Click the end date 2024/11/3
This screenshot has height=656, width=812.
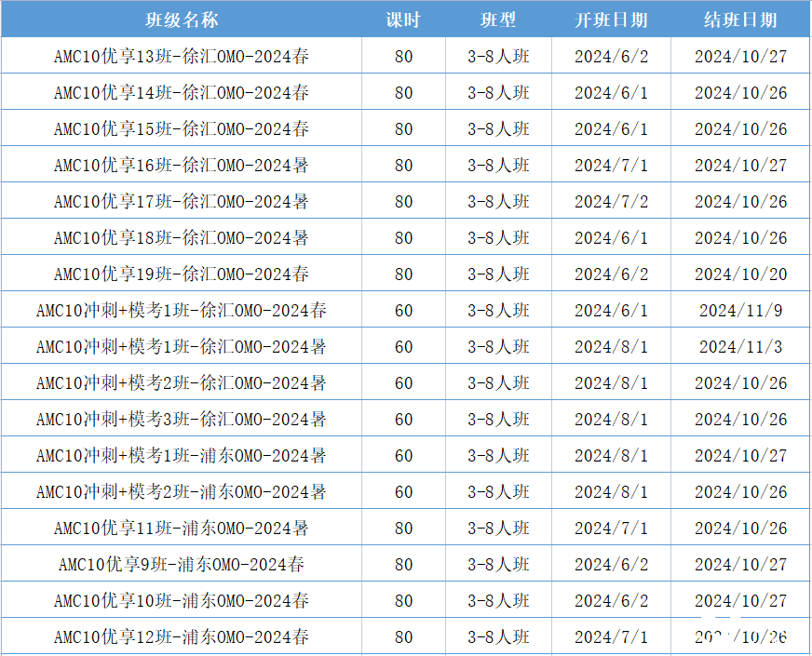[740, 346]
